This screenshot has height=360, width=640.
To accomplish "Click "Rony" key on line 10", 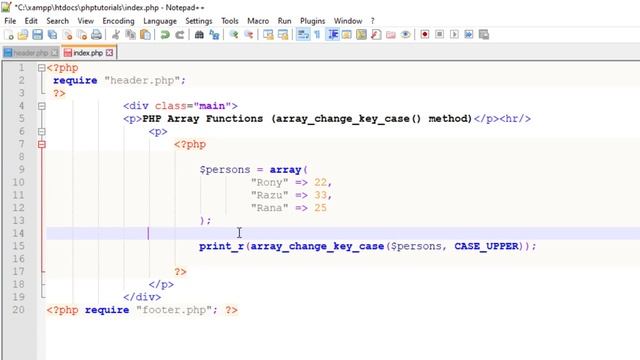I will click(269, 182).
